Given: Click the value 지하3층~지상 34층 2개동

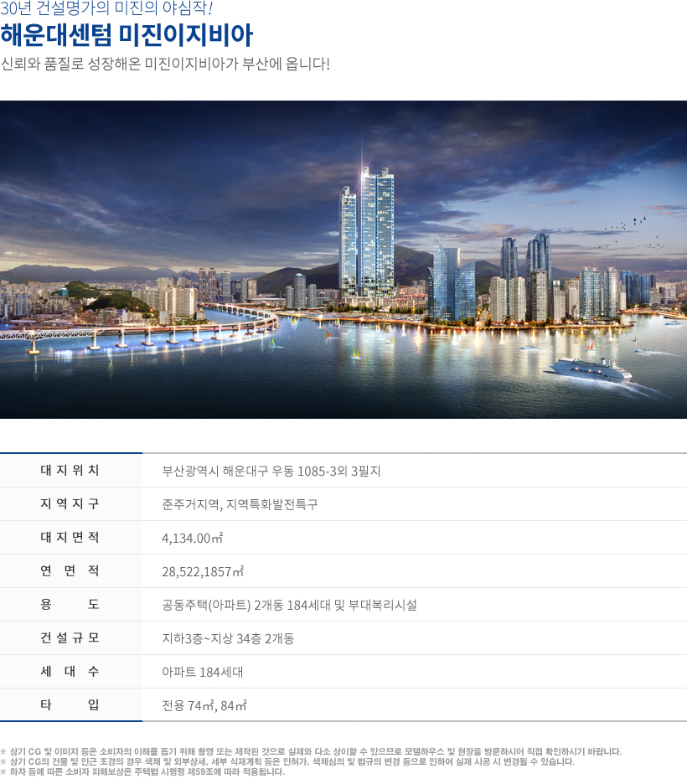Looking at the screenshot, I should pos(228,638).
